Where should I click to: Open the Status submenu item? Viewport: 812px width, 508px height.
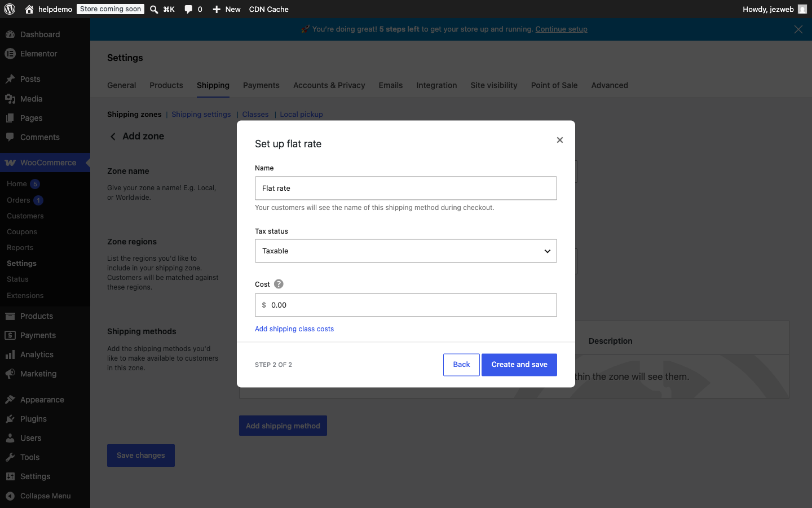point(17,279)
